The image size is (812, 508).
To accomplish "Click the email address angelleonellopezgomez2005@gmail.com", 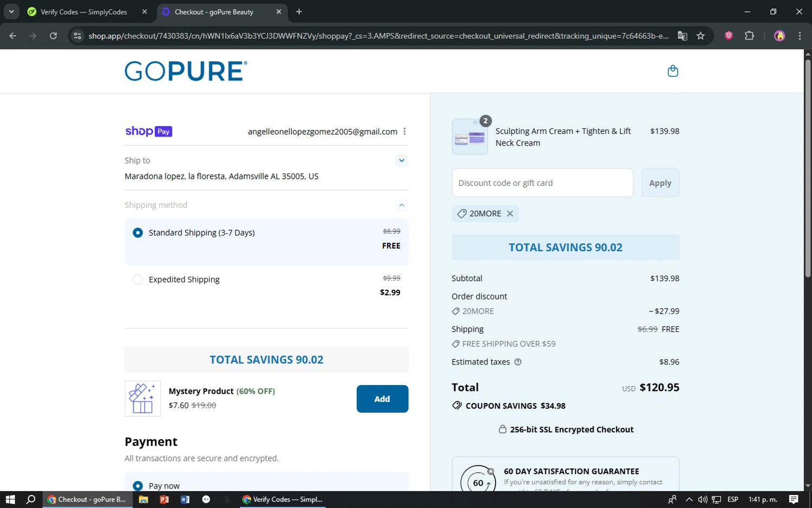I will pyautogui.click(x=323, y=132).
